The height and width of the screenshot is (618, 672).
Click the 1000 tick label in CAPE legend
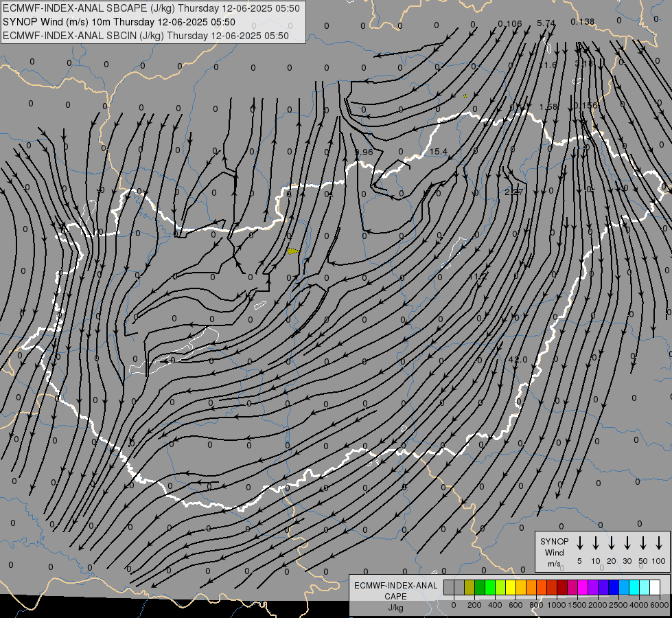(x=557, y=605)
